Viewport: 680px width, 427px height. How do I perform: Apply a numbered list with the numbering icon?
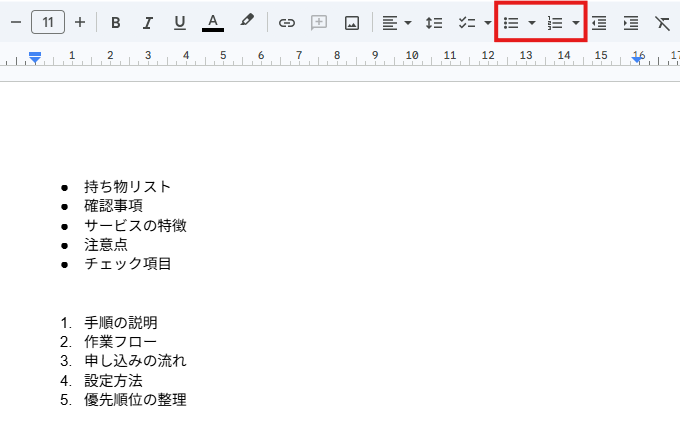(x=555, y=23)
